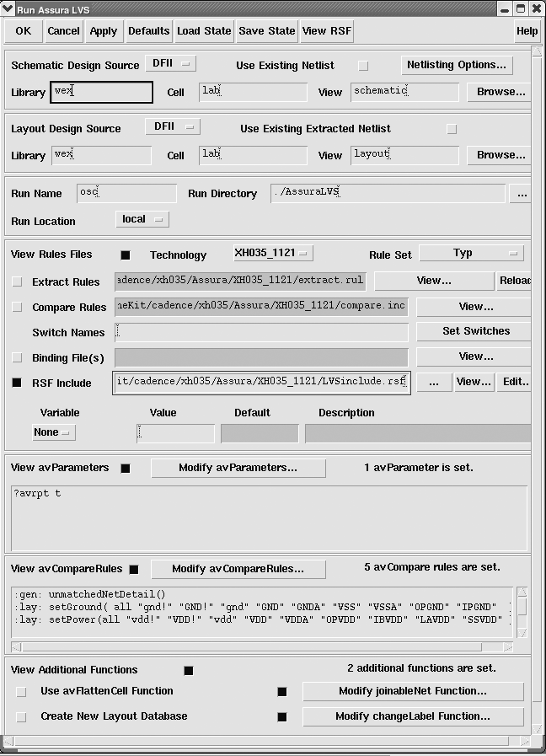Toggle View avCompareRules checkbox
Image resolution: width=546 pixels, height=756 pixels.
coord(134,570)
